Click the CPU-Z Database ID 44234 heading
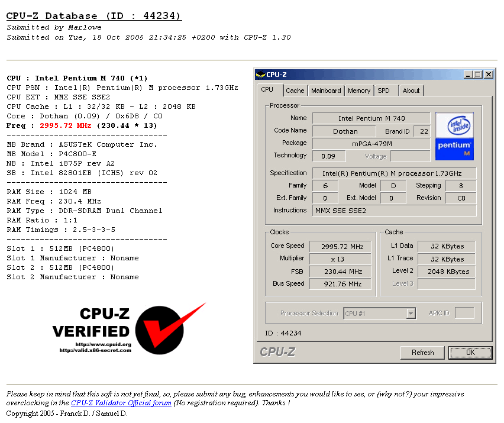504x423 pixels. click(94, 16)
